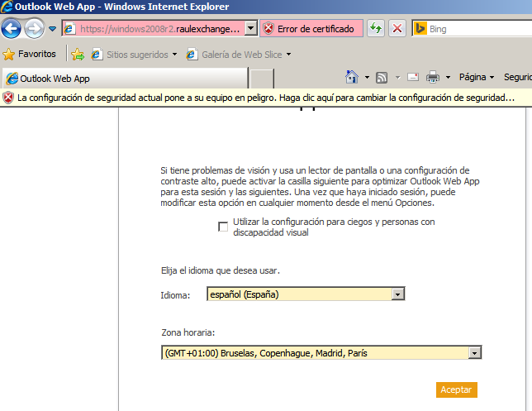The width and height of the screenshot is (532, 411).
Task: Open the Zona horaria time zone dropdown
Action: pyautogui.click(x=321, y=352)
